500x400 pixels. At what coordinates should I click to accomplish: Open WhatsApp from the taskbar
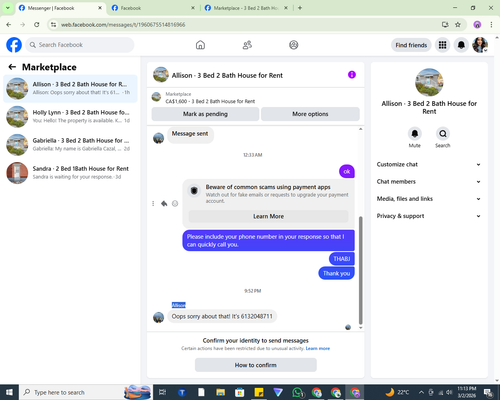click(x=297, y=392)
